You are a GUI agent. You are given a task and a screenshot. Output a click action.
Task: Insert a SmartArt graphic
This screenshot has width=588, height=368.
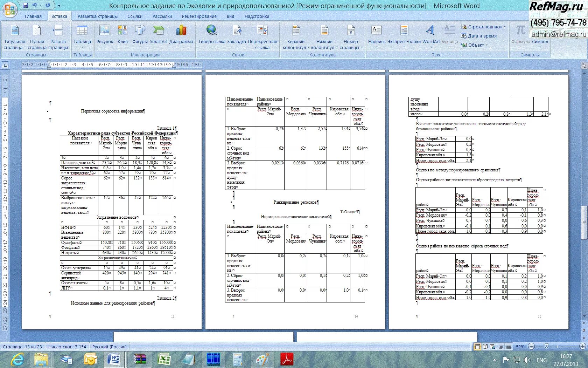point(159,34)
